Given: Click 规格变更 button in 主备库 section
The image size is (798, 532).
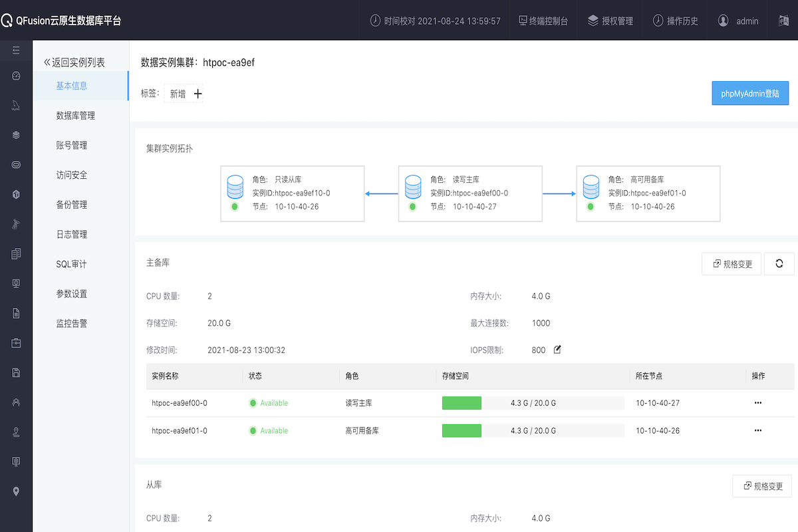Looking at the screenshot, I should (x=731, y=264).
